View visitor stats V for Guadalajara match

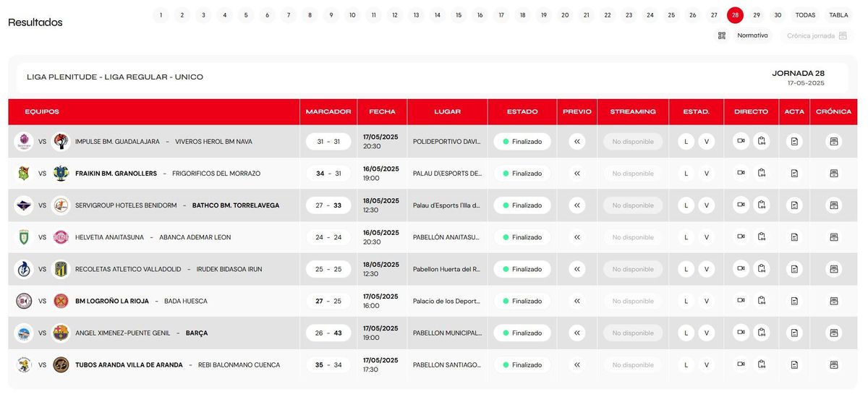[x=707, y=141]
